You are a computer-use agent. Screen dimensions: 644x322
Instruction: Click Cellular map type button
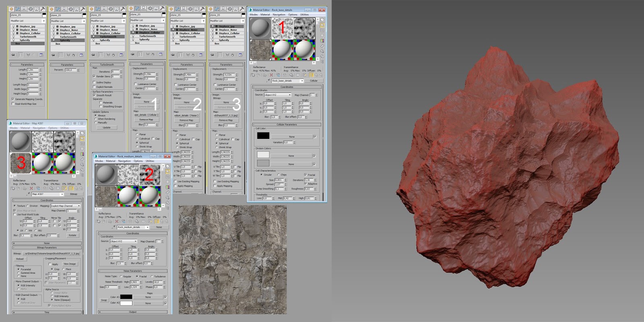pos(314,81)
